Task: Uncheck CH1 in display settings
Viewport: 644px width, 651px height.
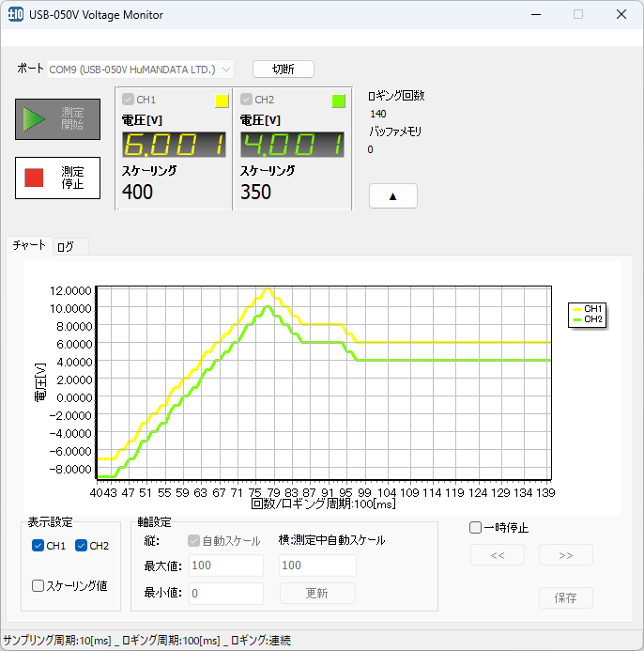Action: (x=38, y=546)
